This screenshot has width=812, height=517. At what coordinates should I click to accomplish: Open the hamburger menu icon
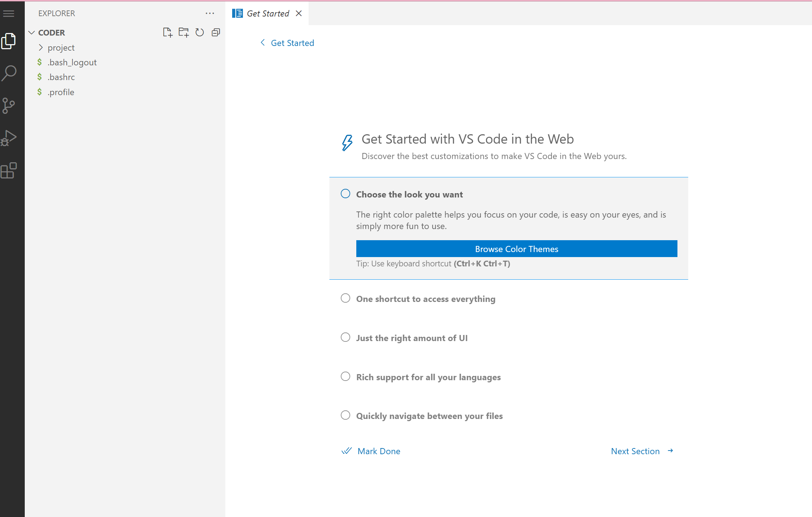[x=8, y=13]
